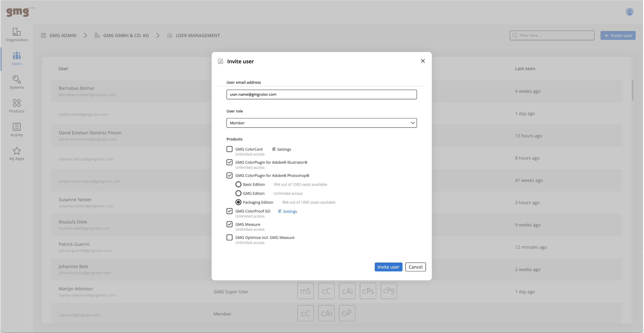Open the user profile avatar
644x333 pixels.
tap(629, 12)
